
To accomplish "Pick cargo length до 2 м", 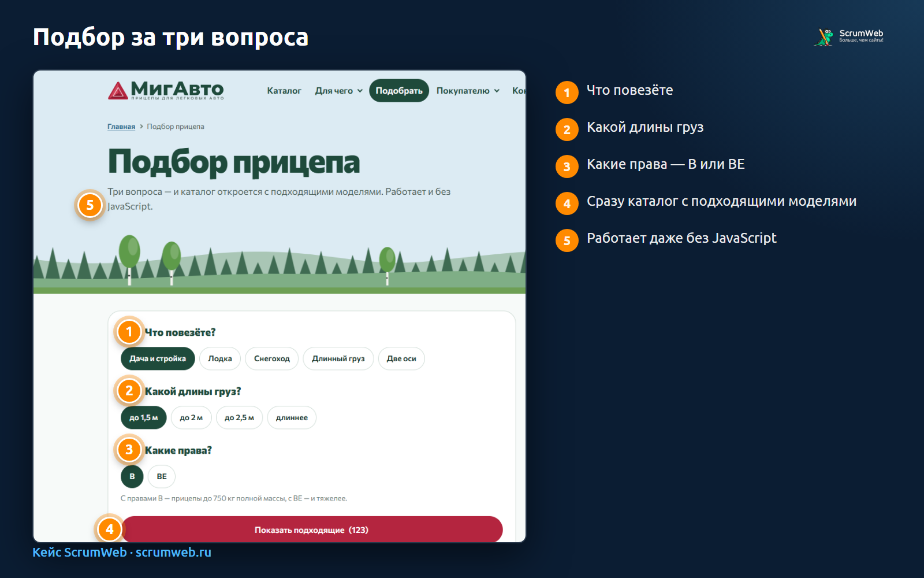I will coord(191,417).
